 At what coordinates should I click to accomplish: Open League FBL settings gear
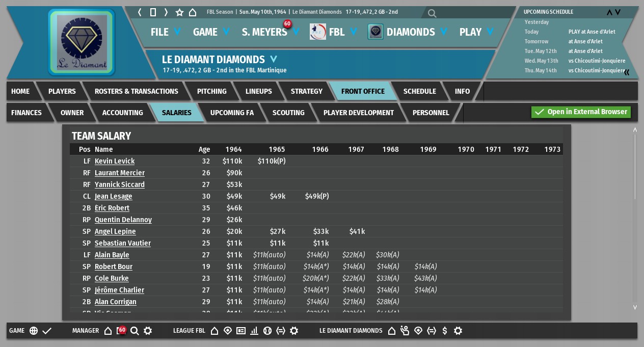pos(294,331)
